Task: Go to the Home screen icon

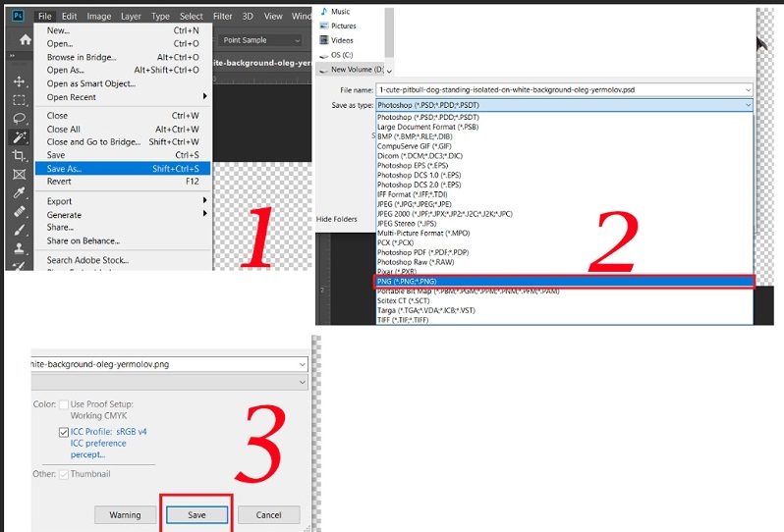Action: point(25,40)
